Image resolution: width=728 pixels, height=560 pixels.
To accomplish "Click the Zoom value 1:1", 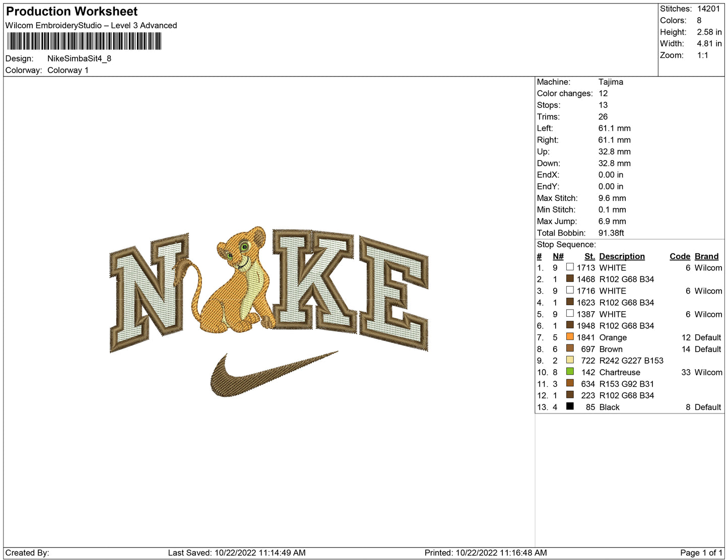I will [703, 55].
